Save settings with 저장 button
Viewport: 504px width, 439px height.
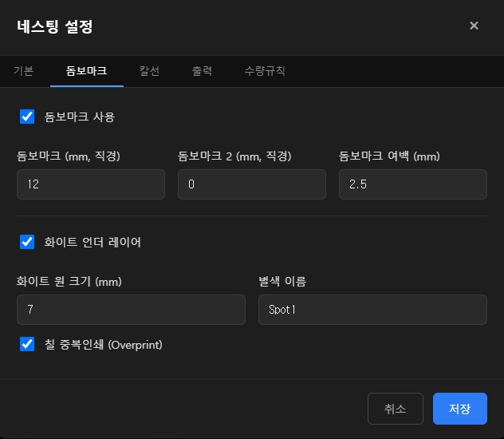pyautogui.click(x=460, y=409)
